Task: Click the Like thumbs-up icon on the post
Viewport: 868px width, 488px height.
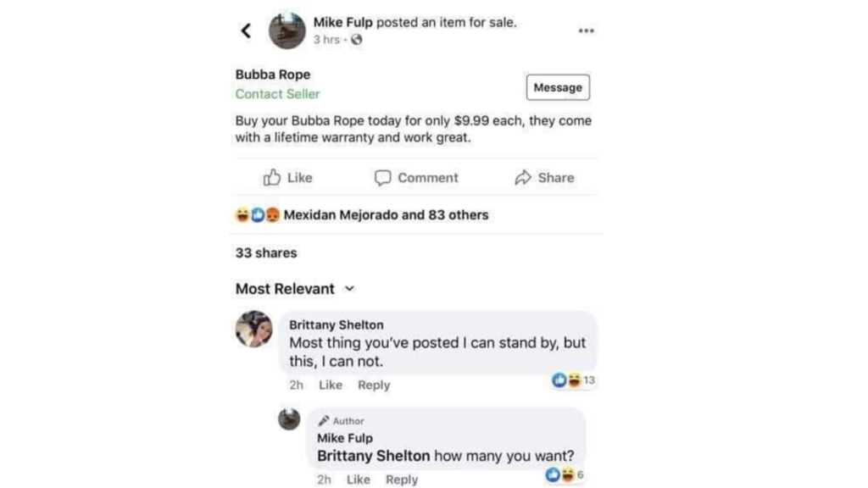Action: pos(273,177)
